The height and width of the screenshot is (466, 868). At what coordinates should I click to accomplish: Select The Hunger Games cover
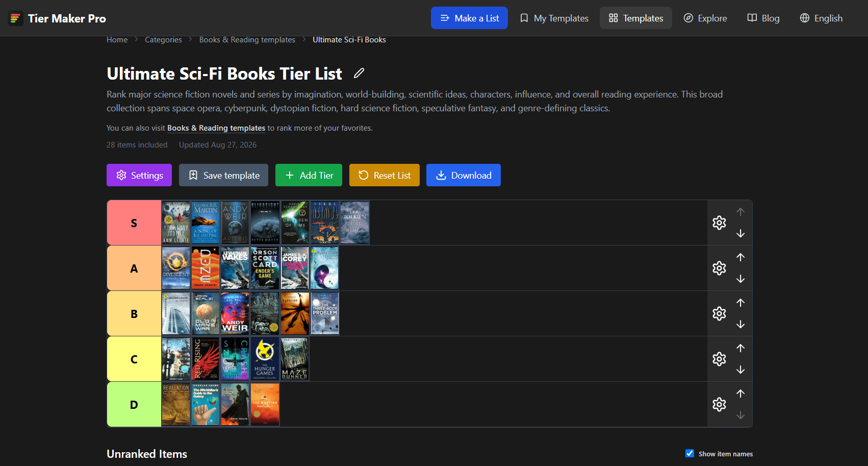coord(265,359)
